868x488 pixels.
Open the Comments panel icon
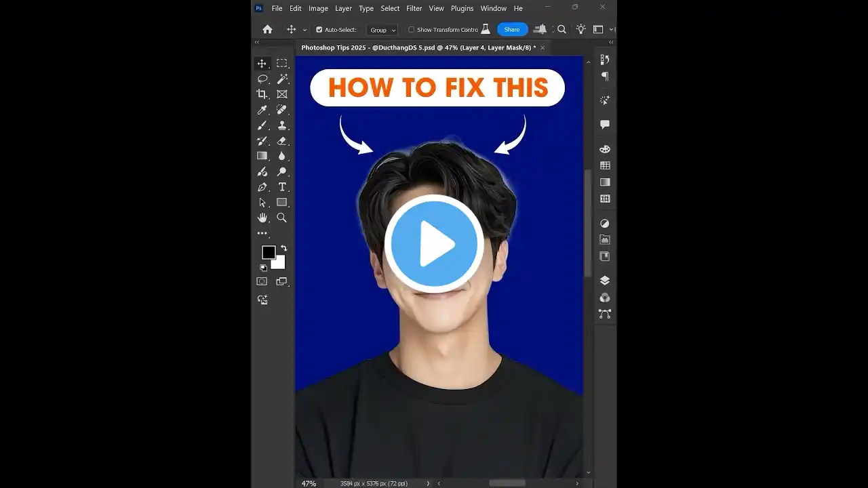(x=604, y=124)
